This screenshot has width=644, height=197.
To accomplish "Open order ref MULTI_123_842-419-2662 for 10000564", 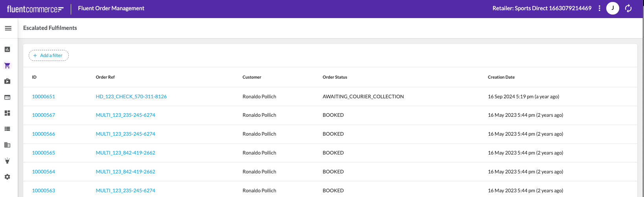I will (x=125, y=172).
